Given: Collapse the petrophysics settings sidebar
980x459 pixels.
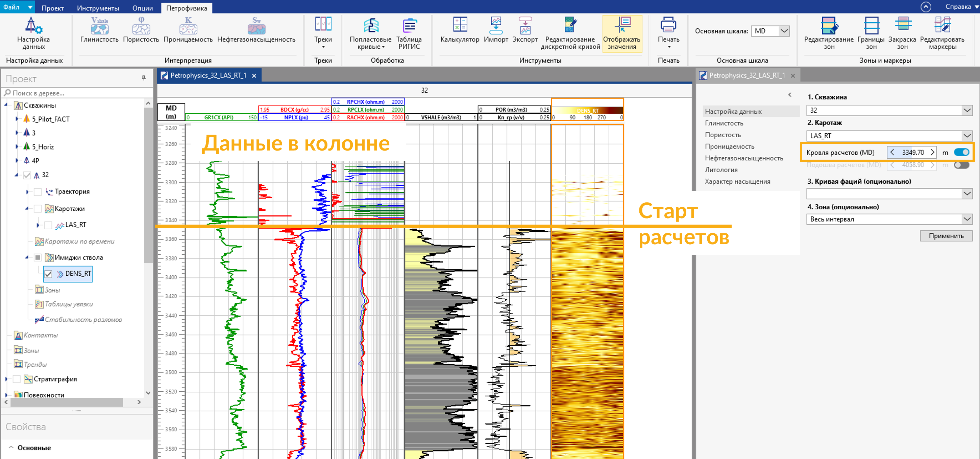Looking at the screenshot, I should click(790, 94).
